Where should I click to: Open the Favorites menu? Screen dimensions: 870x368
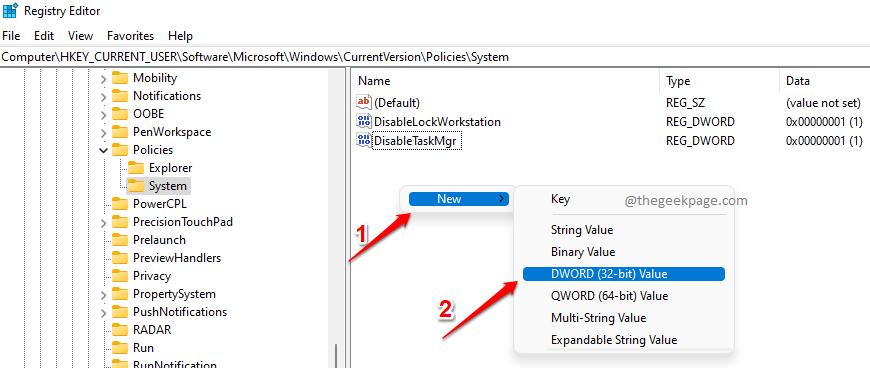coord(130,36)
